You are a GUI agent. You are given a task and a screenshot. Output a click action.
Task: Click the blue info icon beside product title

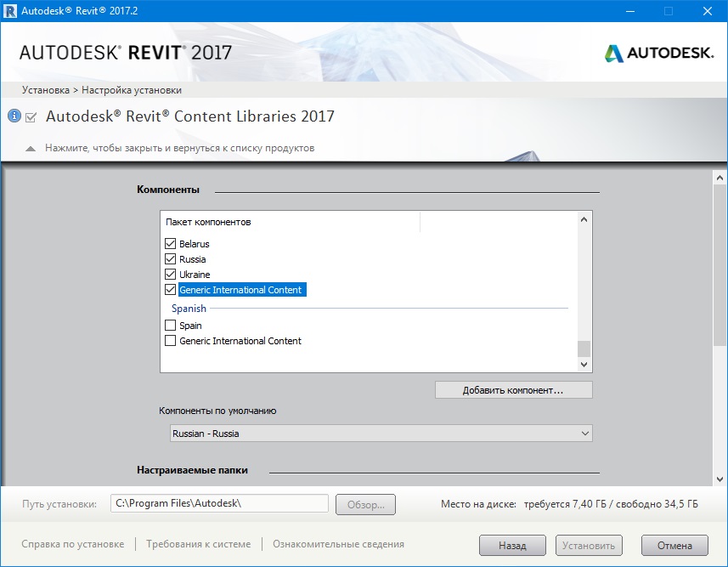[14, 116]
